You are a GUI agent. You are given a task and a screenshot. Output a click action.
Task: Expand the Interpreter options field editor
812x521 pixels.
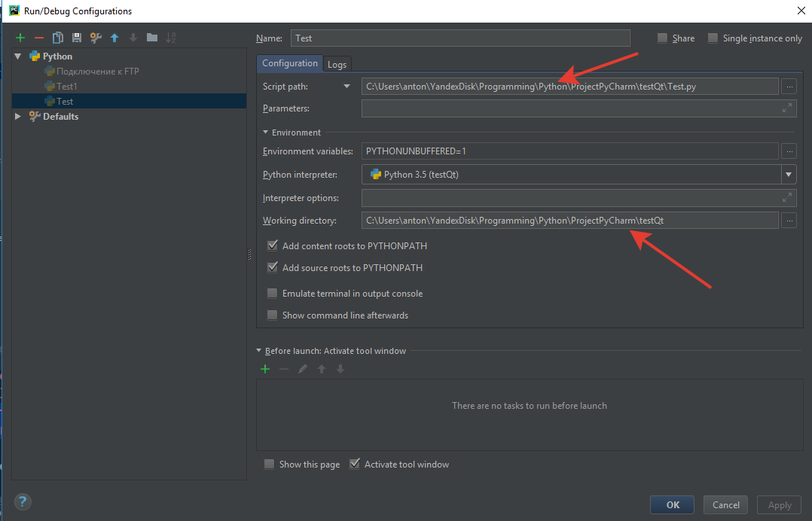tap(786, 198)
